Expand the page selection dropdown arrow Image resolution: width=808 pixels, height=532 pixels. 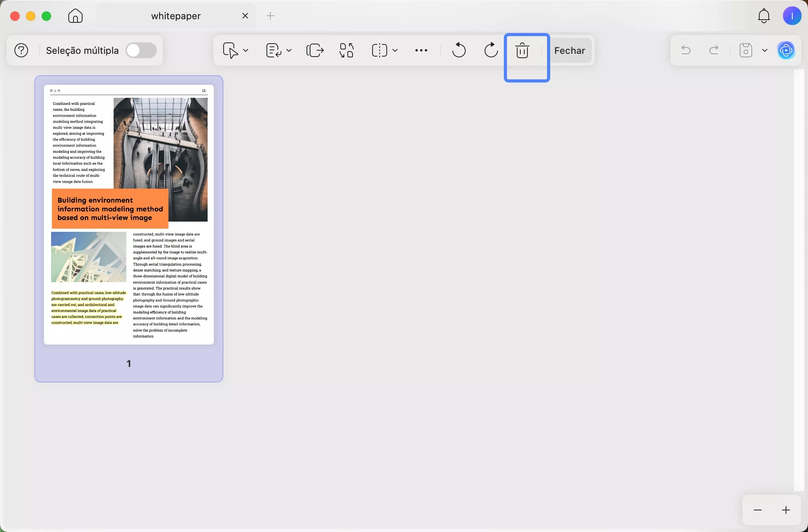(x=246, y=50)
